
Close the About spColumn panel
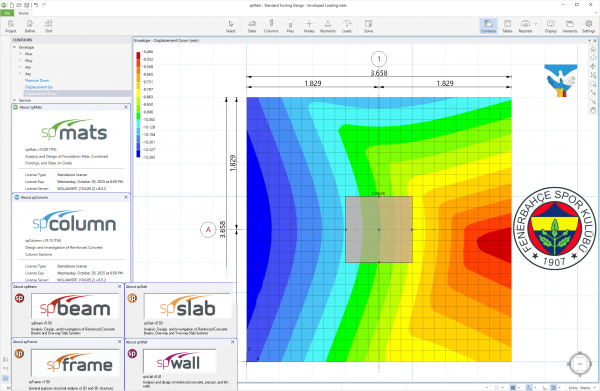tap(126, 197)
